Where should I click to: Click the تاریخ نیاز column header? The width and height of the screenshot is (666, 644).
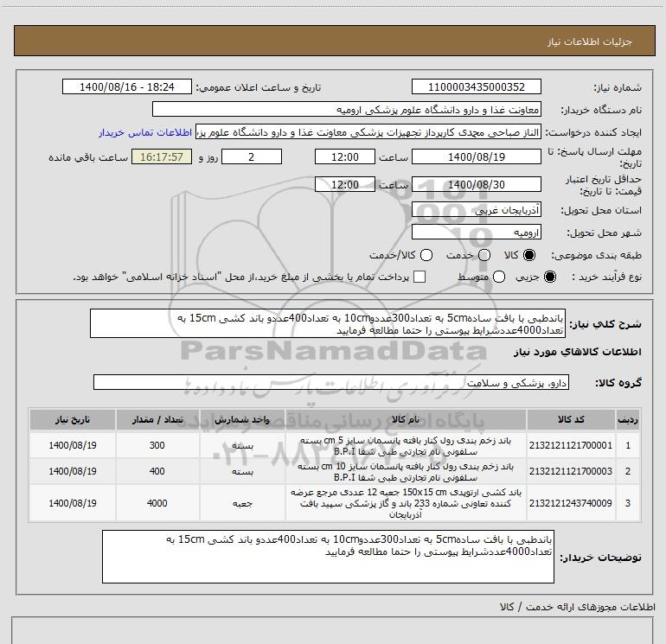point(72,419)
